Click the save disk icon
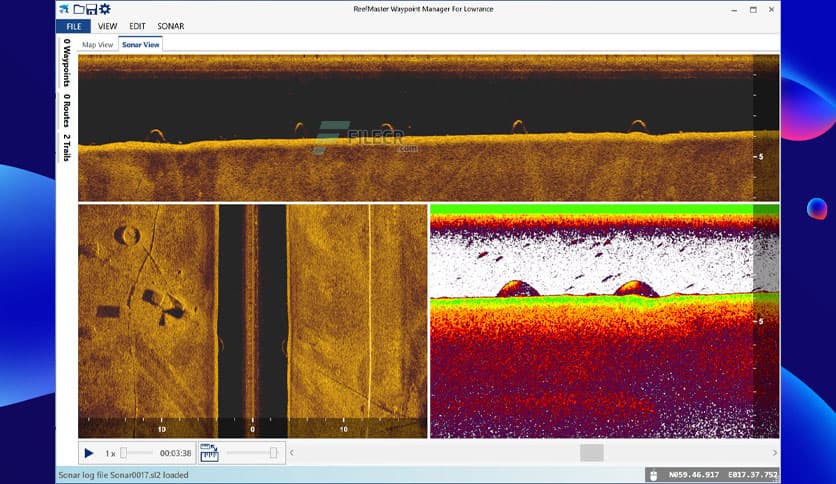836x484 pixels. (91, 9)
